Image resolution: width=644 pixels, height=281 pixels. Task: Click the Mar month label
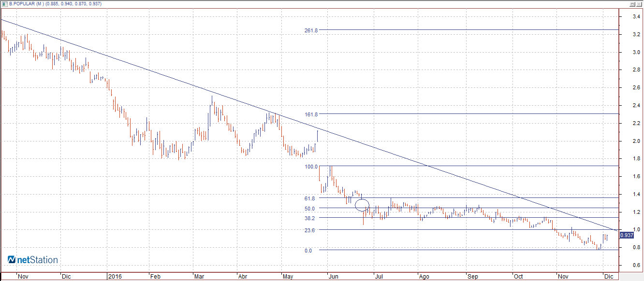pyautogui.click(x=199, y=277)
